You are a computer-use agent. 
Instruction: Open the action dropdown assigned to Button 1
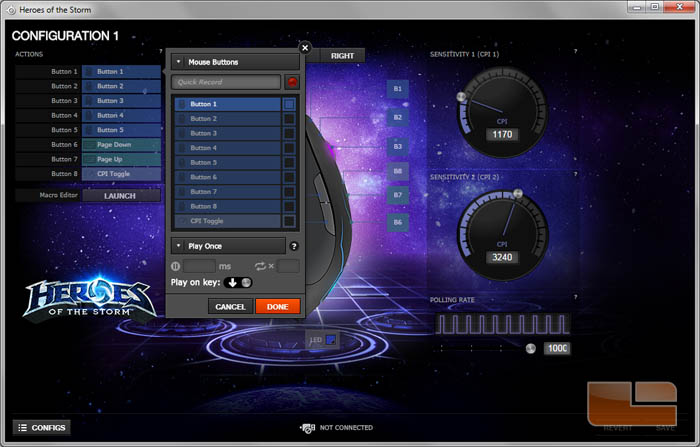121,71
